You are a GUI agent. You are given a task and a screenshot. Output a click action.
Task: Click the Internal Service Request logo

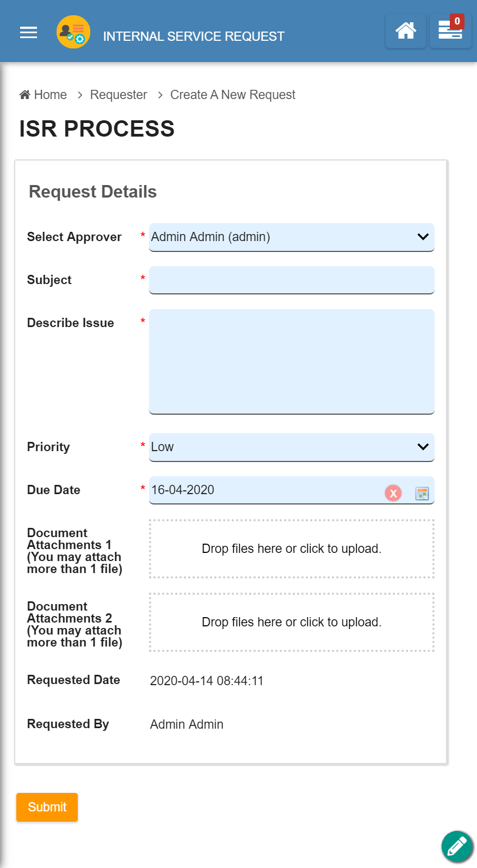click(73, 32)
